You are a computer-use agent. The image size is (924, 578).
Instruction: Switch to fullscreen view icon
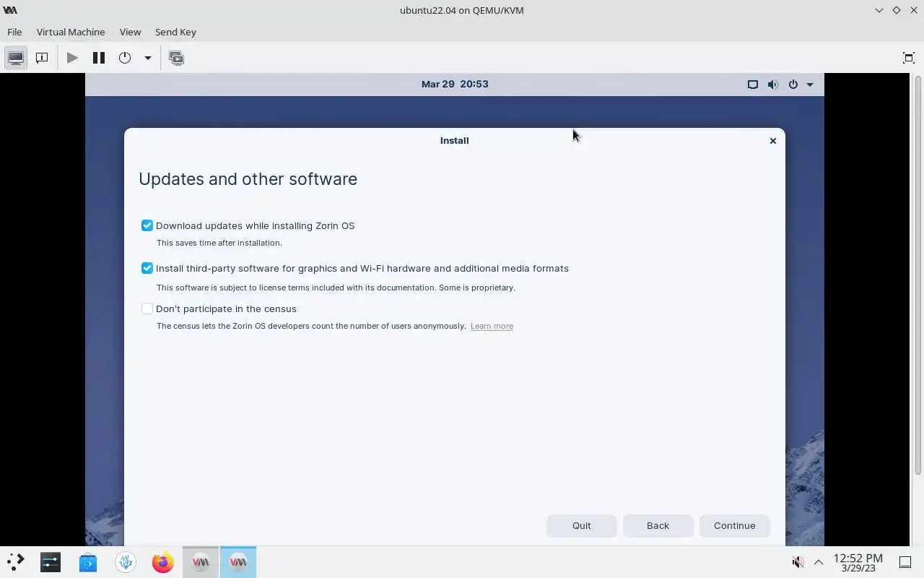[909, 58]
